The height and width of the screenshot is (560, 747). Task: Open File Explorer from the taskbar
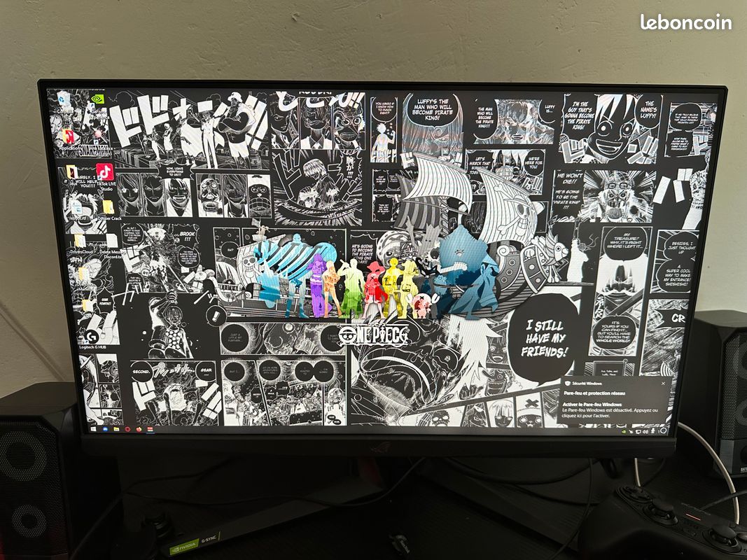[x=116, y=429]
